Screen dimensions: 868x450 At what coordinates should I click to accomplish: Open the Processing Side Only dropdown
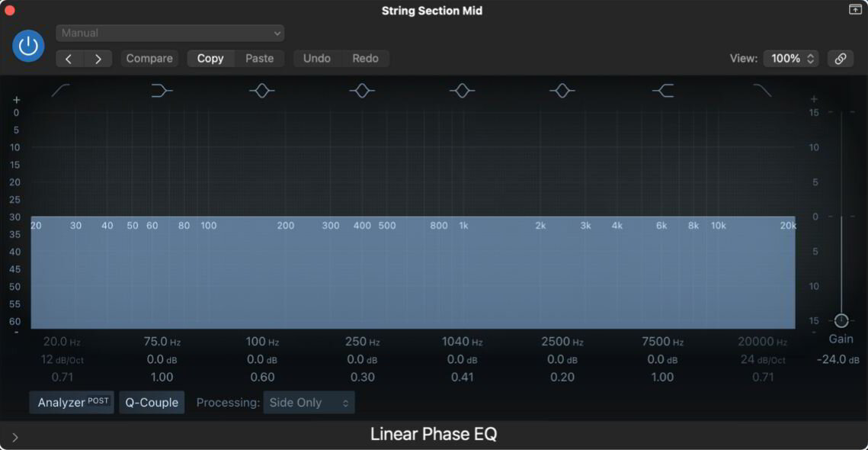(309, 403)
